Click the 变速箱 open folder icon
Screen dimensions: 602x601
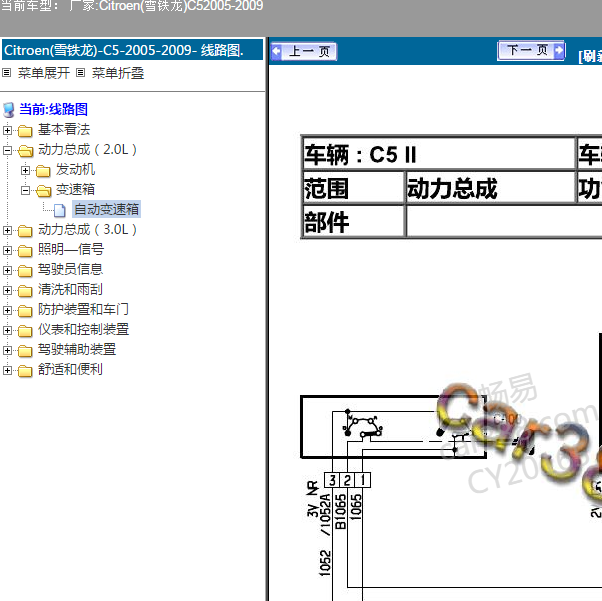(43, 190)
